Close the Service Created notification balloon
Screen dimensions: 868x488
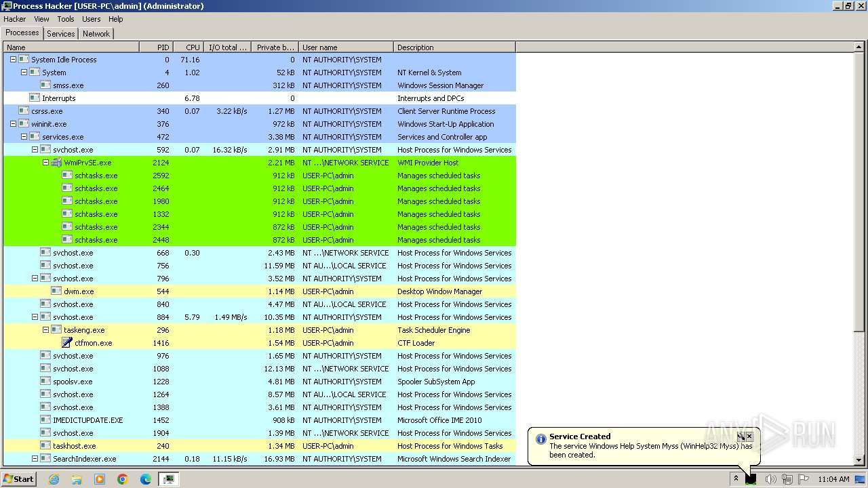click(x=749, y=436)
